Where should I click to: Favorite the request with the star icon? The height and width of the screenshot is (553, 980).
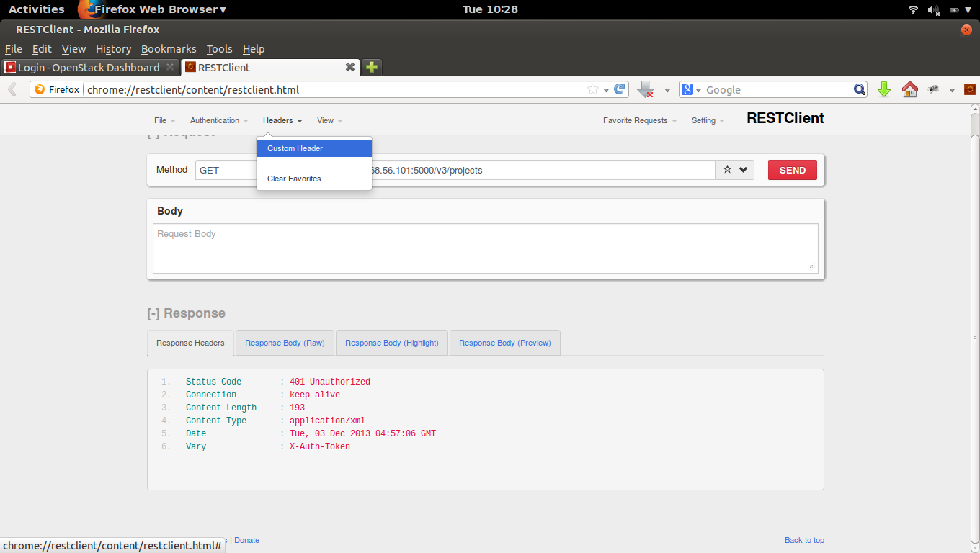point(727,170)
